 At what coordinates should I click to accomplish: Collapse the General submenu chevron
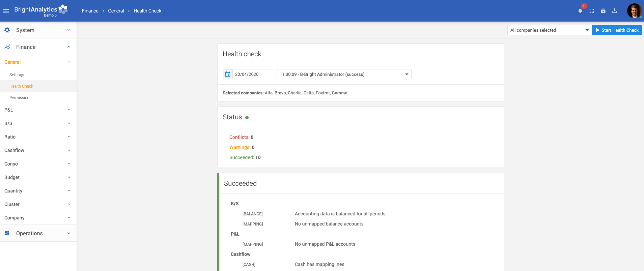click(x=69, y=62)
